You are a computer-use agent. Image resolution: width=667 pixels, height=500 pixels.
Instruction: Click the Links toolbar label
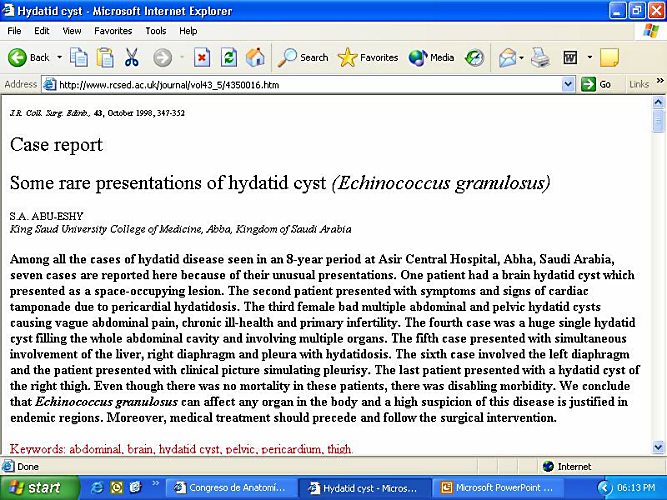[x=639, y=84]
